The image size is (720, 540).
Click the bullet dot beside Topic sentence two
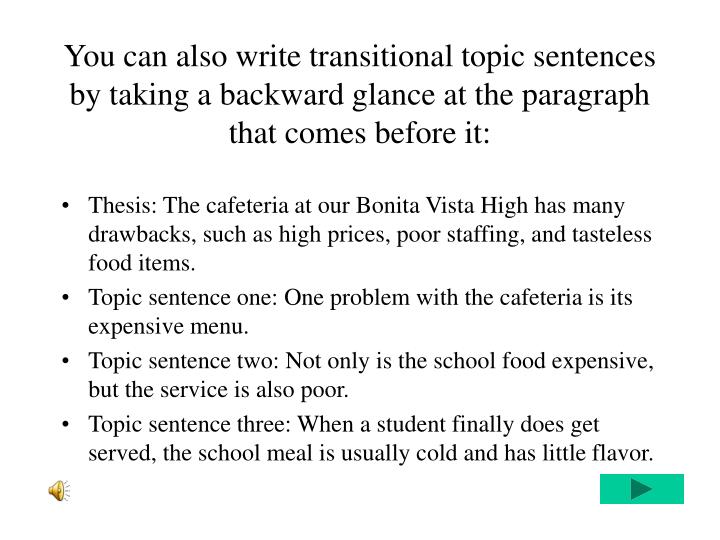(66, 363)
